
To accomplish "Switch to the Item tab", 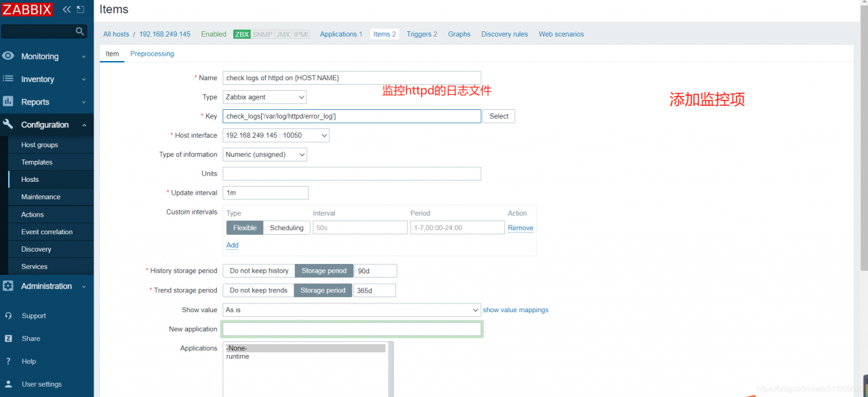I will tap(112, 54).
